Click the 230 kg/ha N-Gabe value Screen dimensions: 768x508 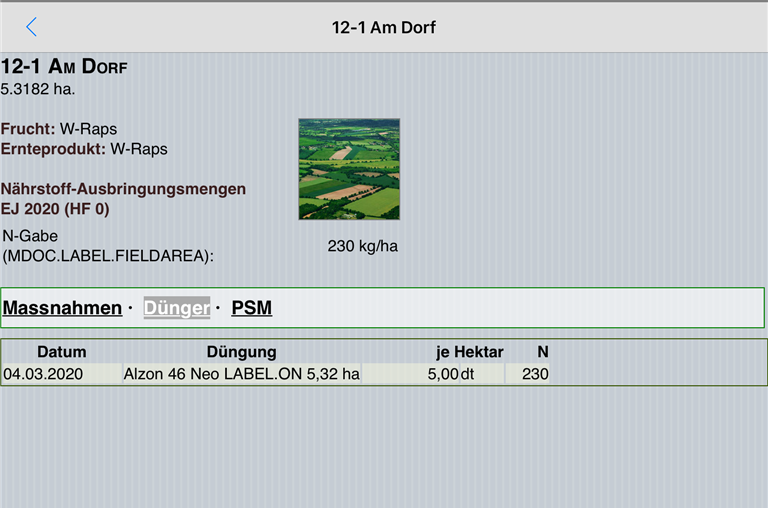click(x=362, y=246)
